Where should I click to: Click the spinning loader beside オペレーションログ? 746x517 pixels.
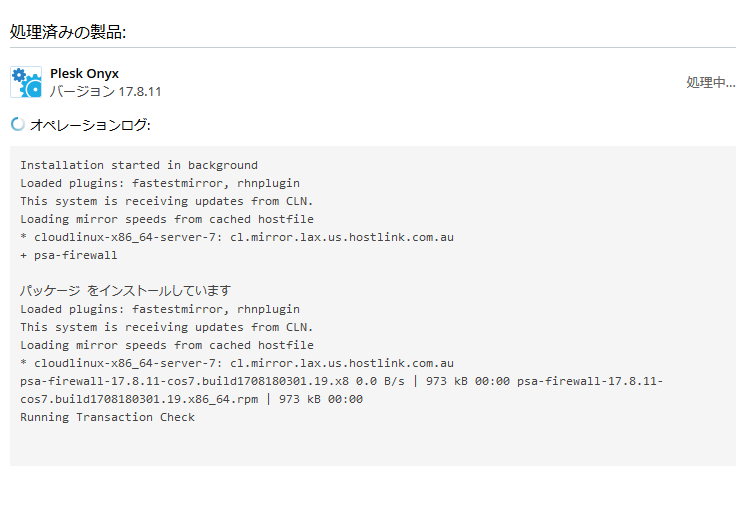tap(17, 125)
